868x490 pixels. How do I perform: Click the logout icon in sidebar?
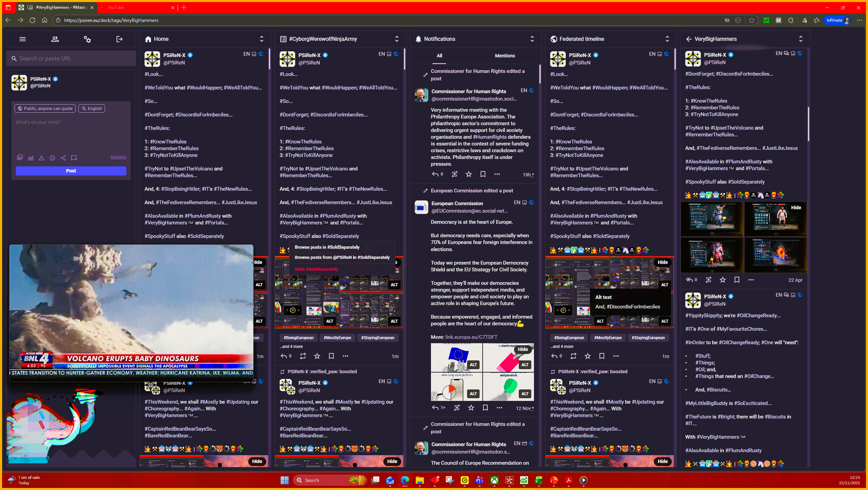[119, 39]
